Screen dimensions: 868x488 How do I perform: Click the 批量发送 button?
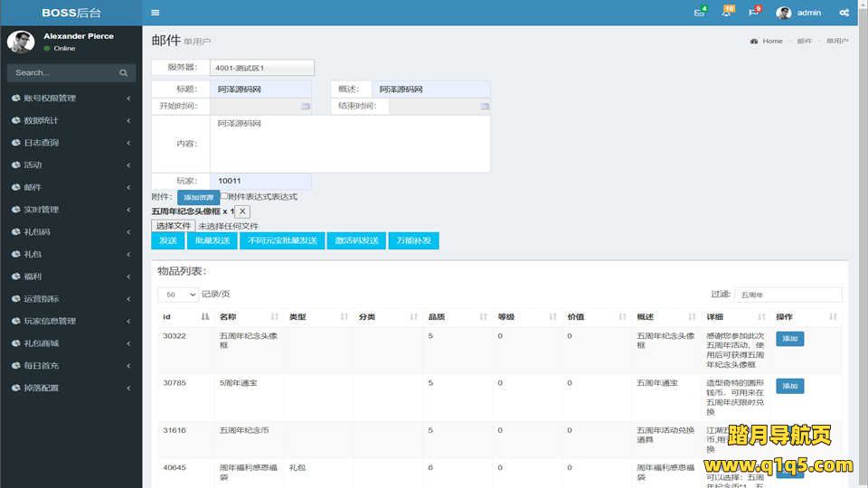click(211, 240)
